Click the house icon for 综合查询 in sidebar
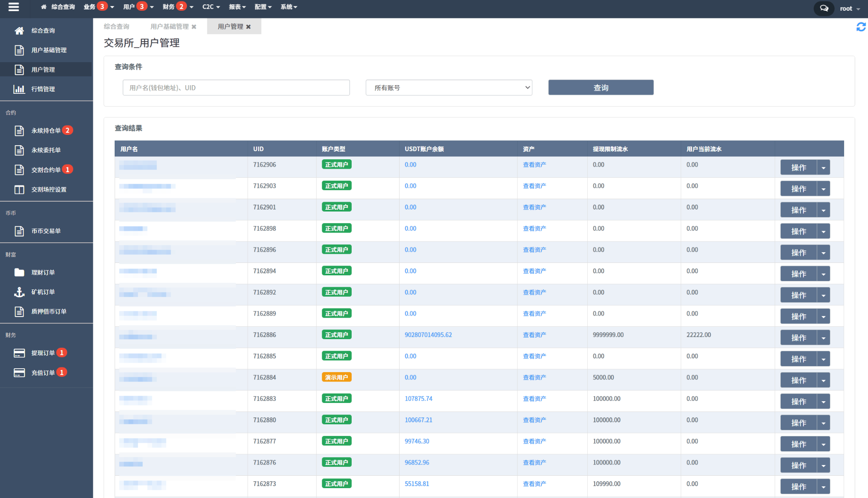This screenshot has height=498, width=868. coord(19,30)
